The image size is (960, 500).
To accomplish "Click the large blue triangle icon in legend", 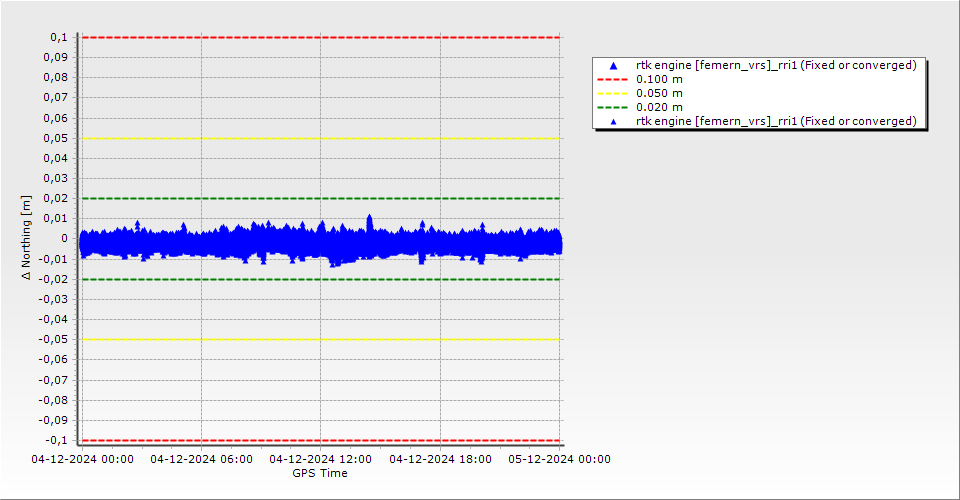I will click(613, 65).
